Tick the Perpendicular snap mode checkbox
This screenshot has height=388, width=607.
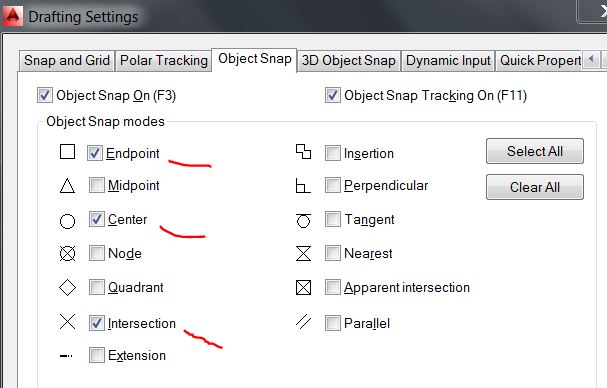pos(333,185)
